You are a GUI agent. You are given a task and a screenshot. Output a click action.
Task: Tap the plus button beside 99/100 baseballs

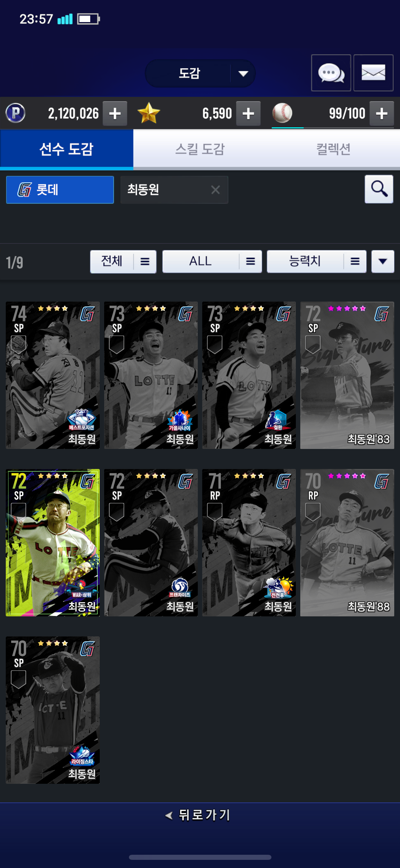[382, 113]
